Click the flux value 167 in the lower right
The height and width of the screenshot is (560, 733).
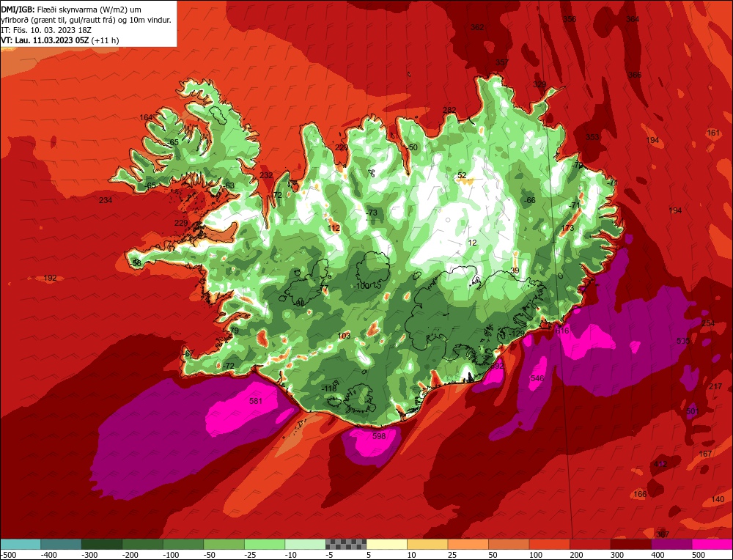point(705,454)
